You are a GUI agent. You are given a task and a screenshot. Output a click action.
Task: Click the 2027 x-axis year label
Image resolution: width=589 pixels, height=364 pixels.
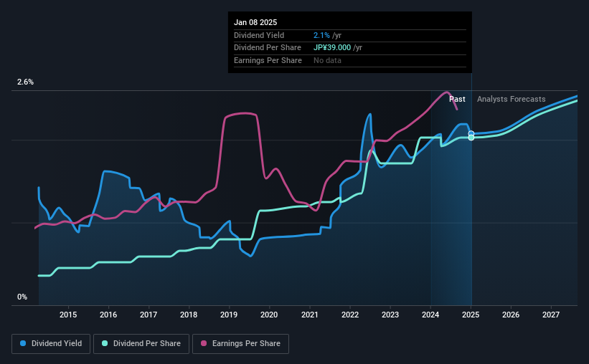(x=551, y=315)
